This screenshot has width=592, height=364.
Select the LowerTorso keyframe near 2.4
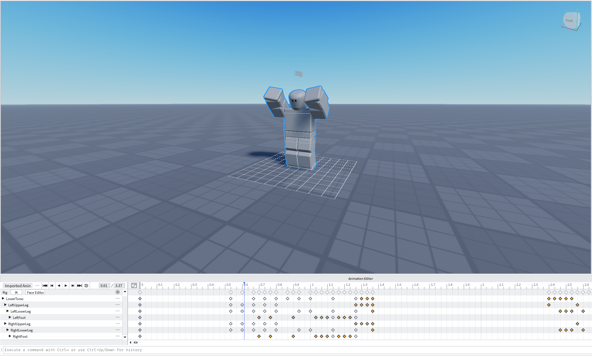549,299
